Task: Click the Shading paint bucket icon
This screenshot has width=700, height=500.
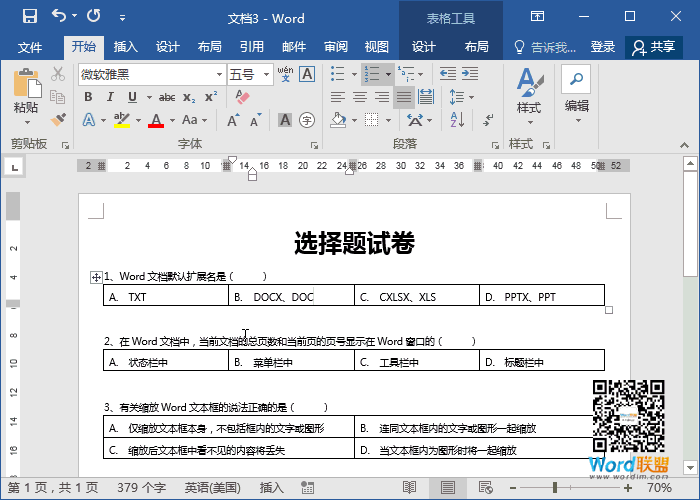Action: 338,120
